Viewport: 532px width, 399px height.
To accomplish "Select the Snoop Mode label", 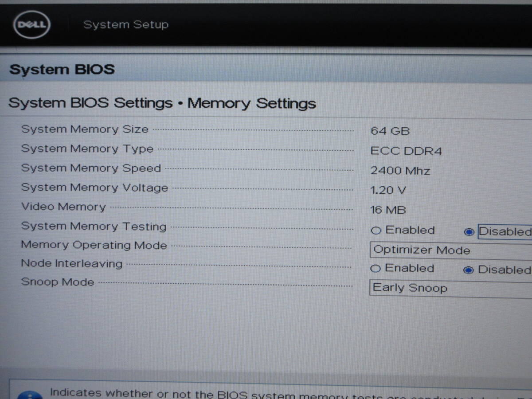I will click(x=58, y=282).
